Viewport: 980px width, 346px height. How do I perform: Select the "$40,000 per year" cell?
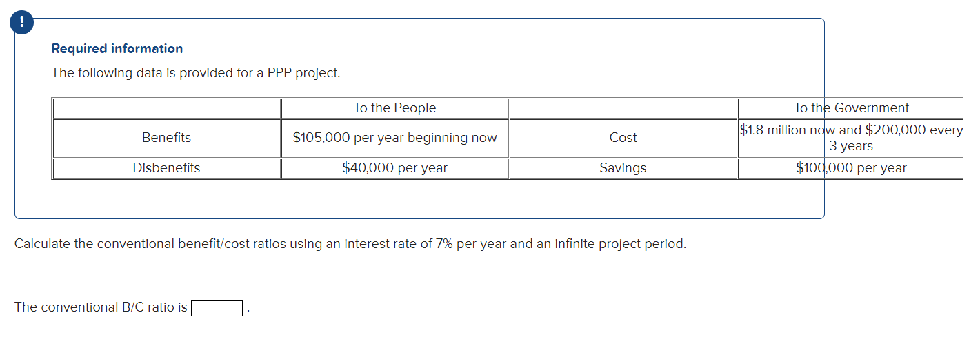(394, 168)
